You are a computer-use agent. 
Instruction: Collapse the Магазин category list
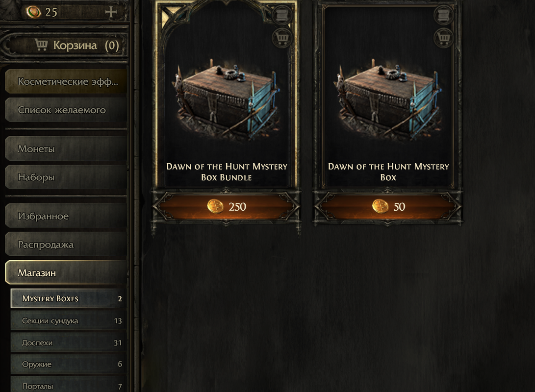[x=66, y=272]
